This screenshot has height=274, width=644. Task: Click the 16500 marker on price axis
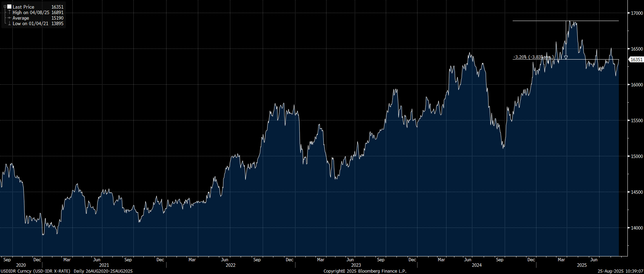(636, 49)
